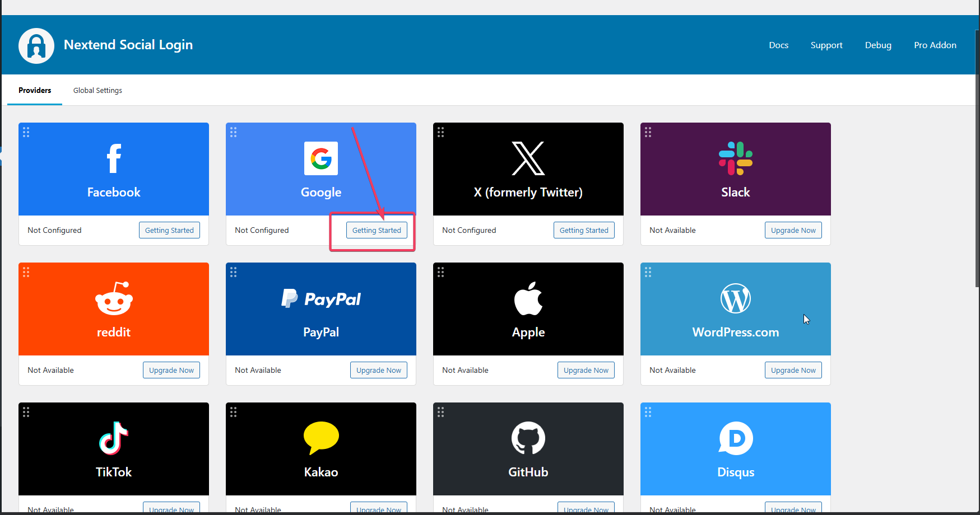Screen dimensions: 980x515
Task: Click Upgrade Now under PayPal
Action: point(379,370)
